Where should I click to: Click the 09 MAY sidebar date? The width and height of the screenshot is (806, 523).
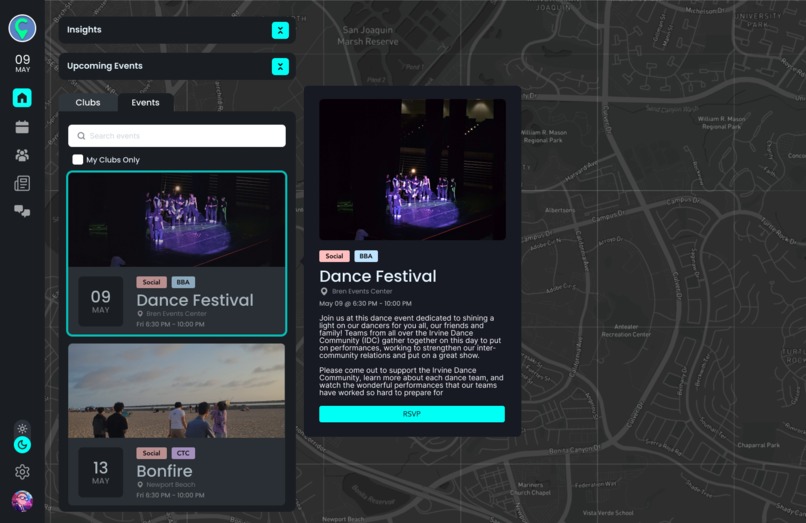[22, 63]
